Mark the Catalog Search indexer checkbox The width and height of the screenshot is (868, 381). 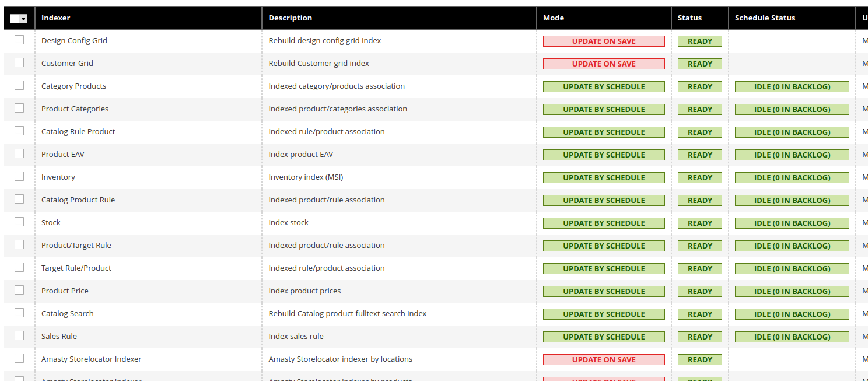pos(19,313)
